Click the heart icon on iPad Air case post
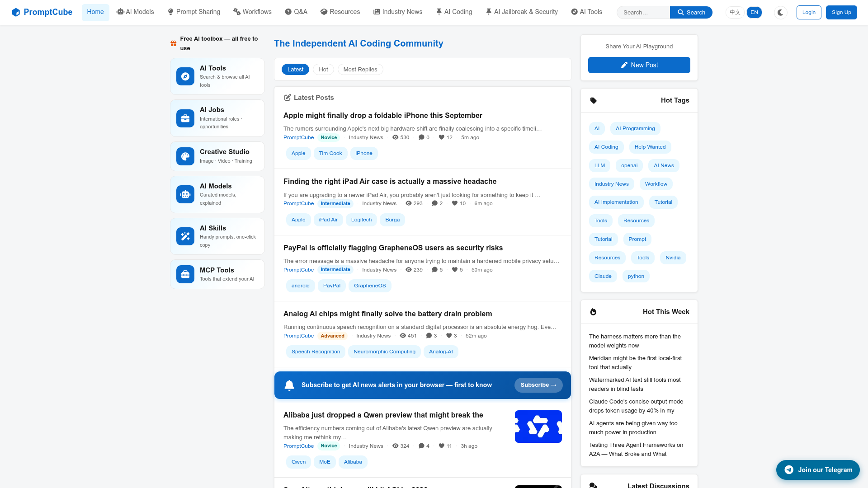This screenshot has height=488, width=868. click(455, 203)
